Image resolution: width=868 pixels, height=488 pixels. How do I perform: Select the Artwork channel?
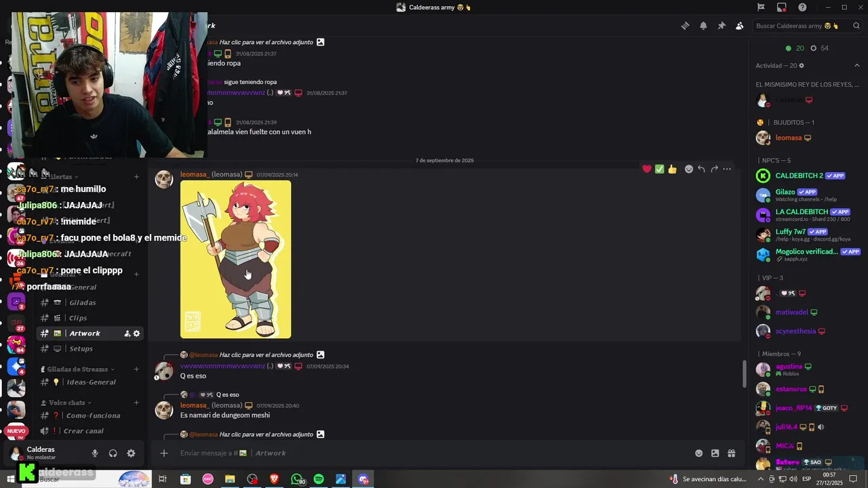[x=90, y=333]
